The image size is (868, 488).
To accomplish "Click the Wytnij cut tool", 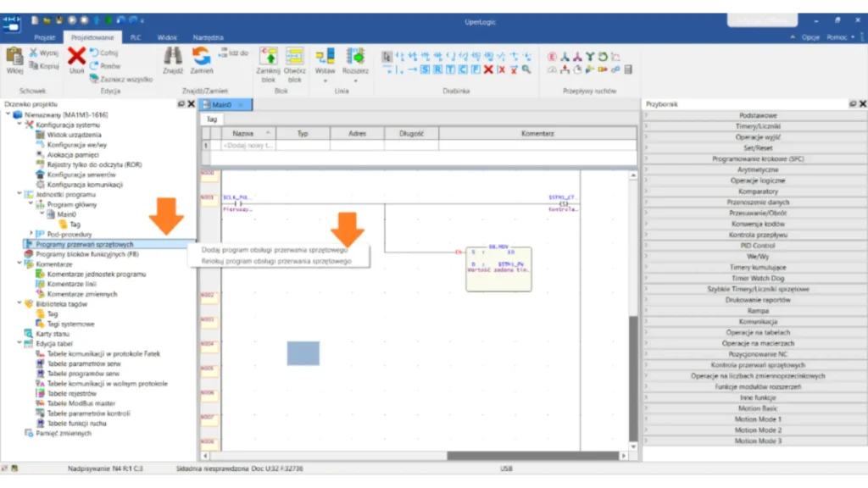I will 44,53.
